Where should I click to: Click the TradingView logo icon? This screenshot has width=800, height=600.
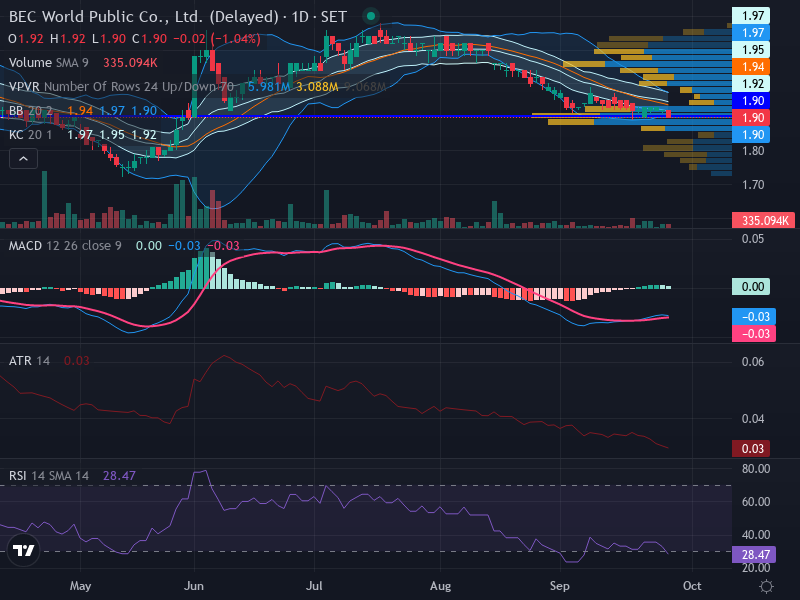coord(23,551)
